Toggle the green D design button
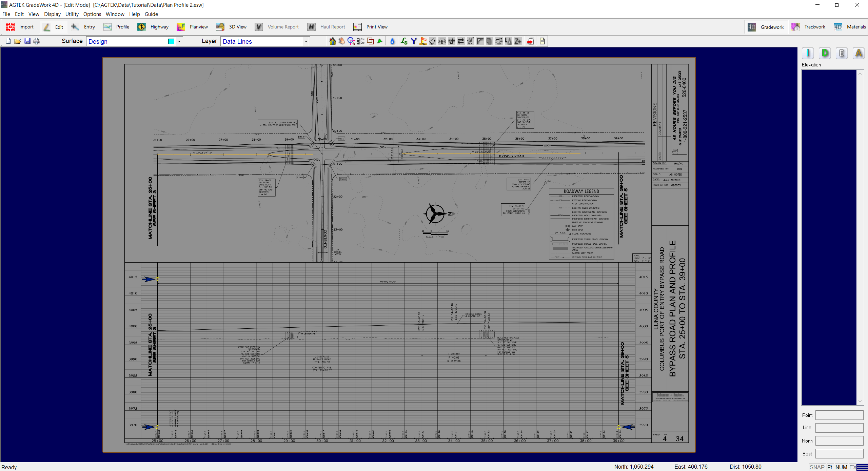868x471 pixels. 825,53
